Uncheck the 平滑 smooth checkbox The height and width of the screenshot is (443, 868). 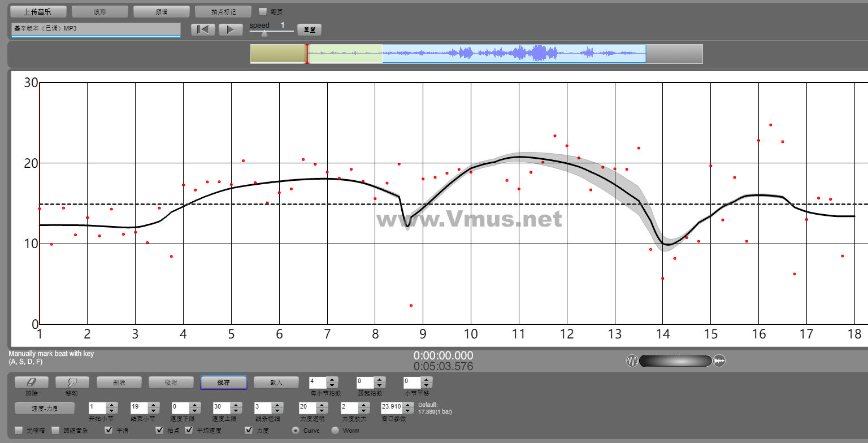click(x=109, y=430)
